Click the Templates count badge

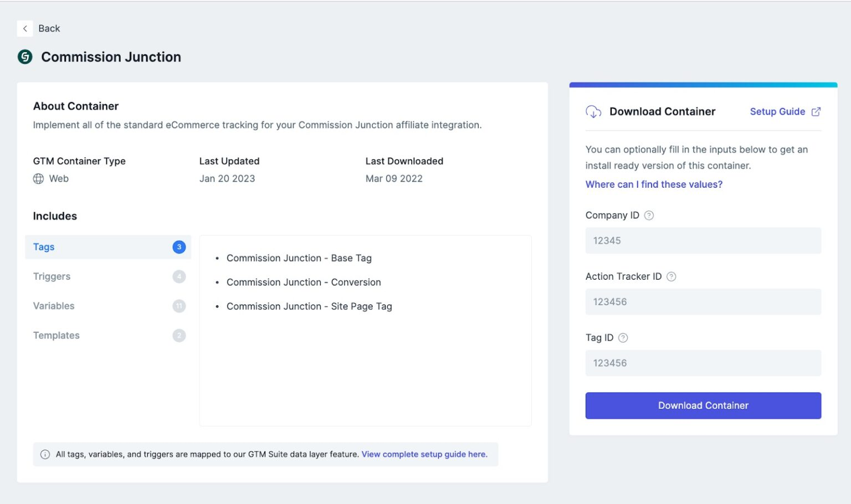[x=179, y=335]
